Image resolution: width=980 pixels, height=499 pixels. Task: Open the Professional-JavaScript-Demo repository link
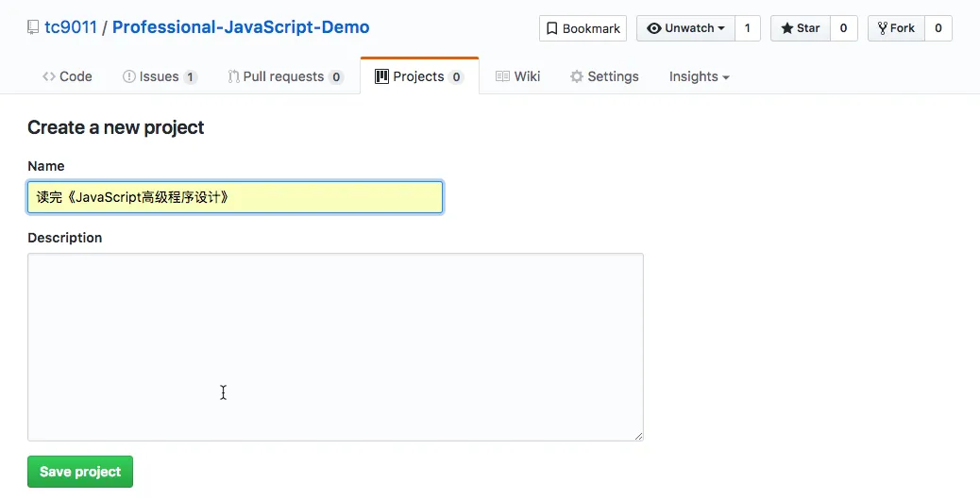(241, 27)
